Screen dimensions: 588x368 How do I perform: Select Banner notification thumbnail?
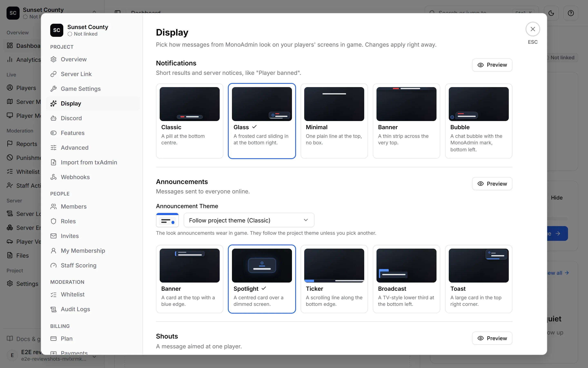pyautogui.click(x=406, y=104)
